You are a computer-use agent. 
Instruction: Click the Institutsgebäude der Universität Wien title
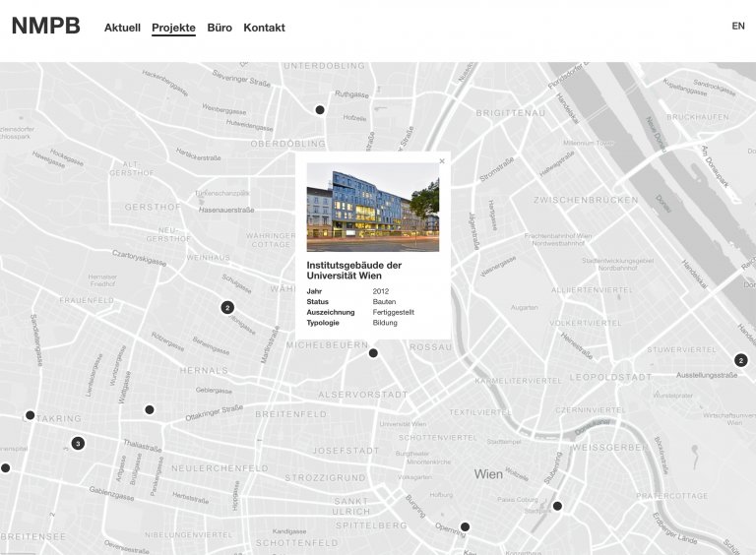(354, 271)
